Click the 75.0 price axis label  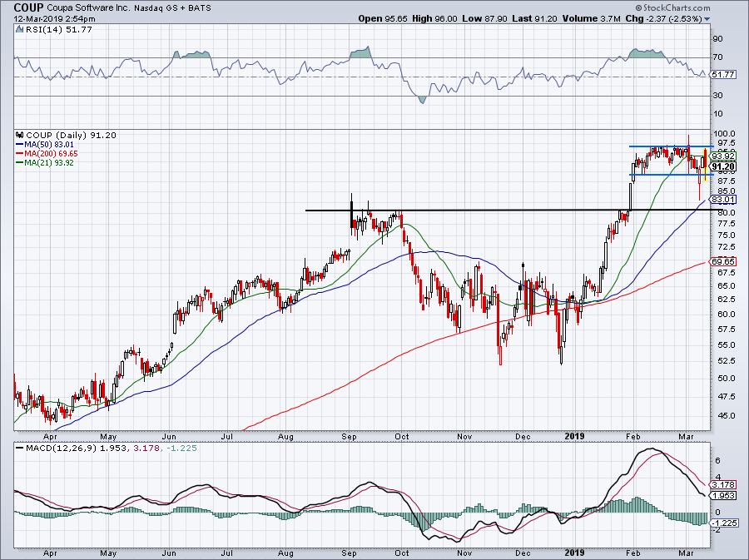pyautogui.click(x=726, y=235)
